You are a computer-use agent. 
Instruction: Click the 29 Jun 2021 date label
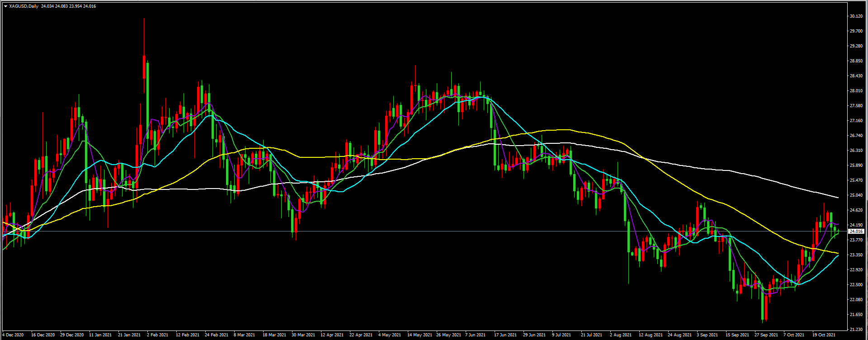(x=534, y=335)
